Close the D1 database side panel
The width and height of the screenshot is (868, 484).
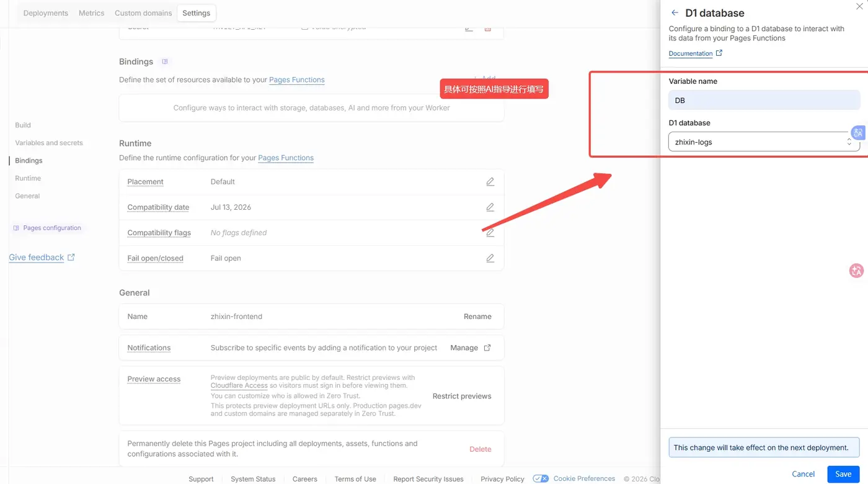pos(859,6)
